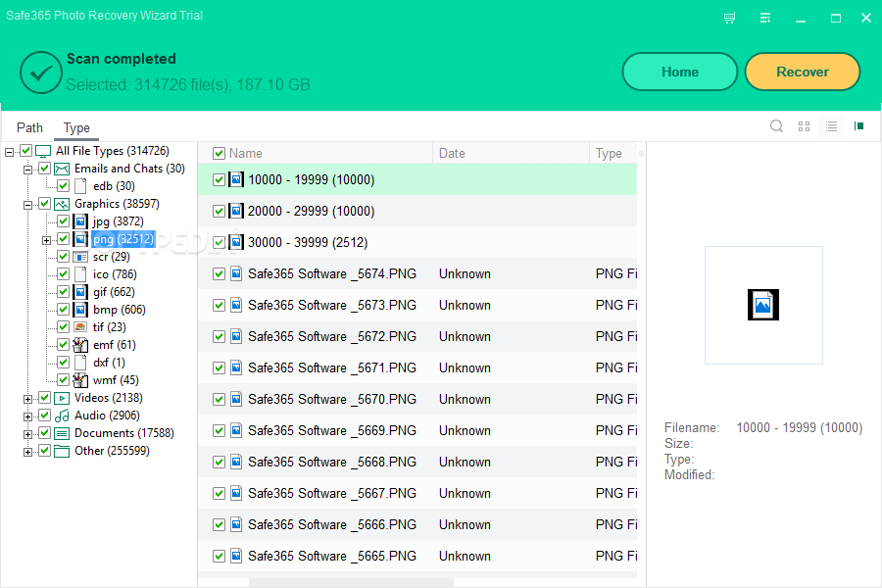The width and height of the screenshot is (882, 588).
Task: Switch to the Path tab
Action: click(29, 127)
